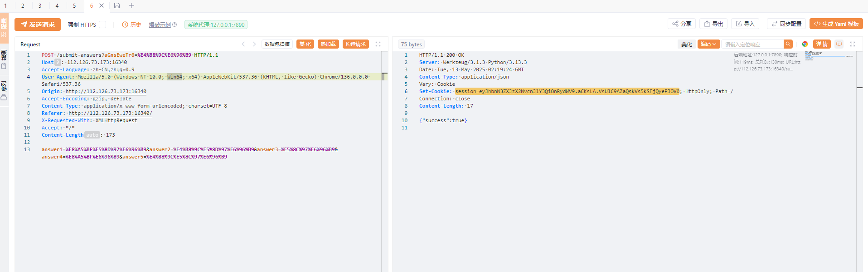Click the Server: Werkzeug/3.1.3 header line
Image resolution: width=868 pixels, height=272 pixels.
[x=473, y=62]
